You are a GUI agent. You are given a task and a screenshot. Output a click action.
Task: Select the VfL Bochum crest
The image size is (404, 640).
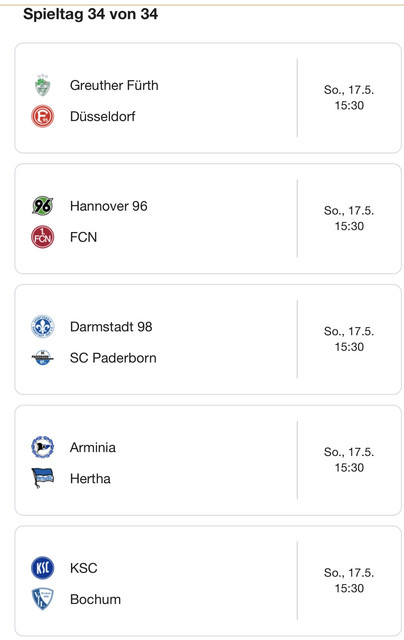tap(42, 599)
